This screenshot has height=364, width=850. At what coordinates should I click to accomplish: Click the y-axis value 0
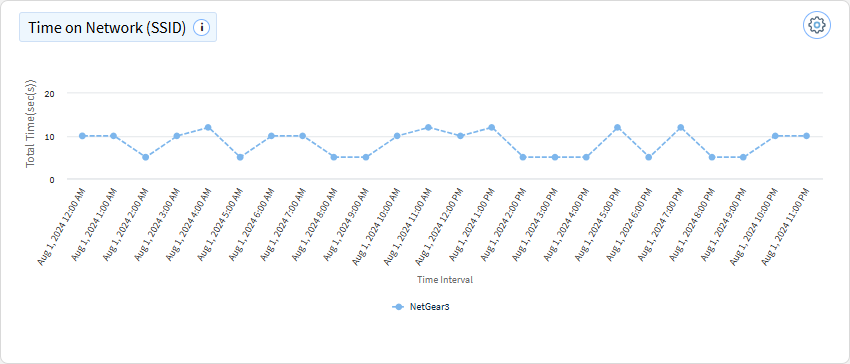pos(52,180)
